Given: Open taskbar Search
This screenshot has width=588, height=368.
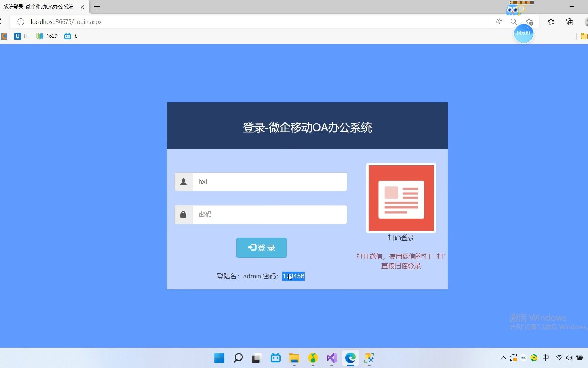Looking at the screenshot, I should [x=238, y=358].
